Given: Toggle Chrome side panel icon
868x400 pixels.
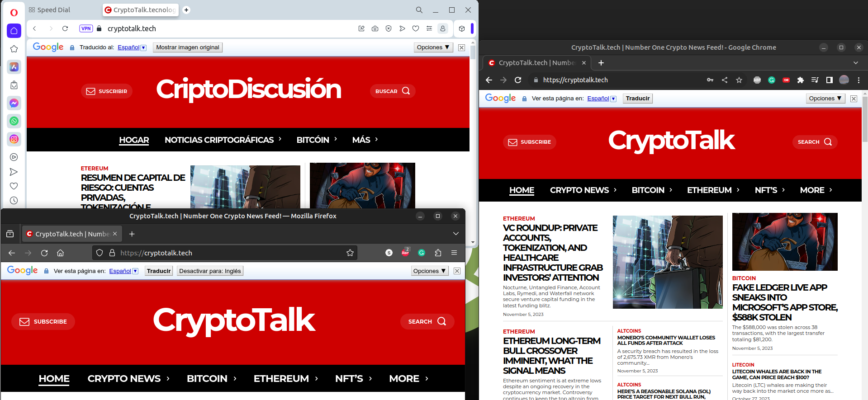Looking at the screenshot, I should [x=830, y=80].
